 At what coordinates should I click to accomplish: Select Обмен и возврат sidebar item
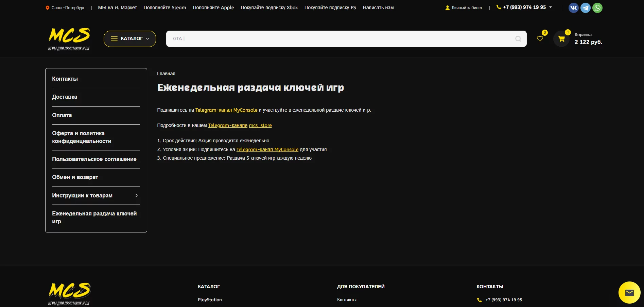[x=75, y=177]
